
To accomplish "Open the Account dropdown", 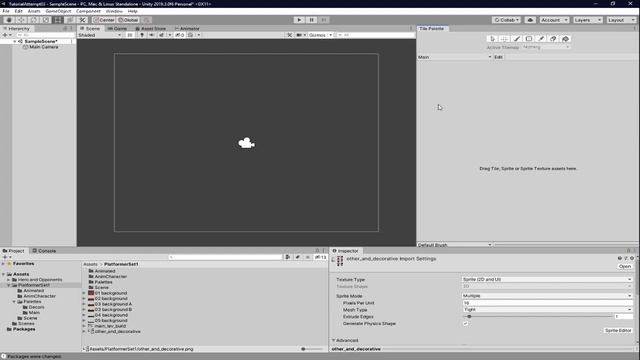I will pyautogui.click(x=554, y=20).
